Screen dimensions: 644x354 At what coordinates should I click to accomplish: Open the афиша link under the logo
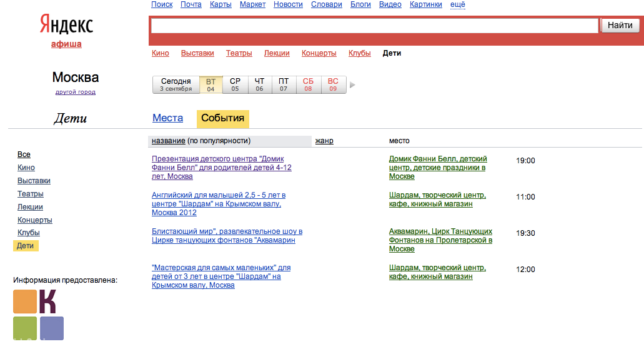(x=66, y=44)
